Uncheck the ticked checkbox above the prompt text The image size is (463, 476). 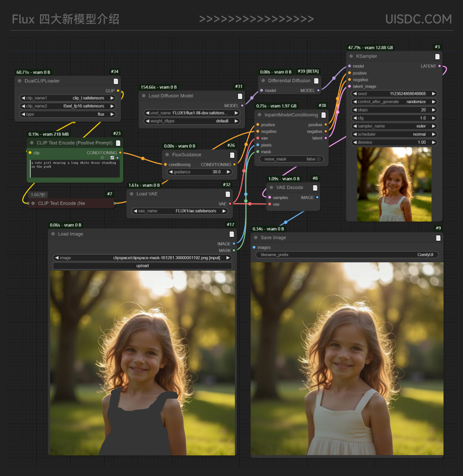pos(112,158)
